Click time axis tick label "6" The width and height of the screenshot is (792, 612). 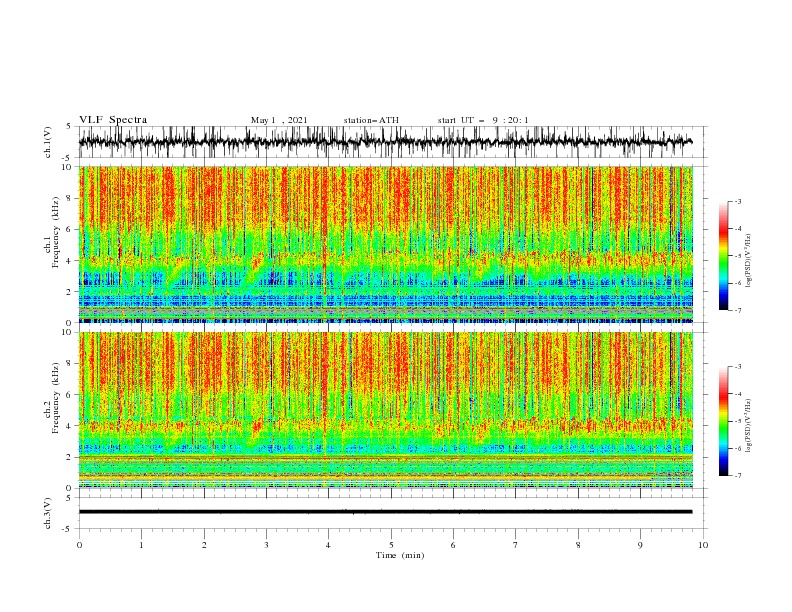(x=453, y=545)
